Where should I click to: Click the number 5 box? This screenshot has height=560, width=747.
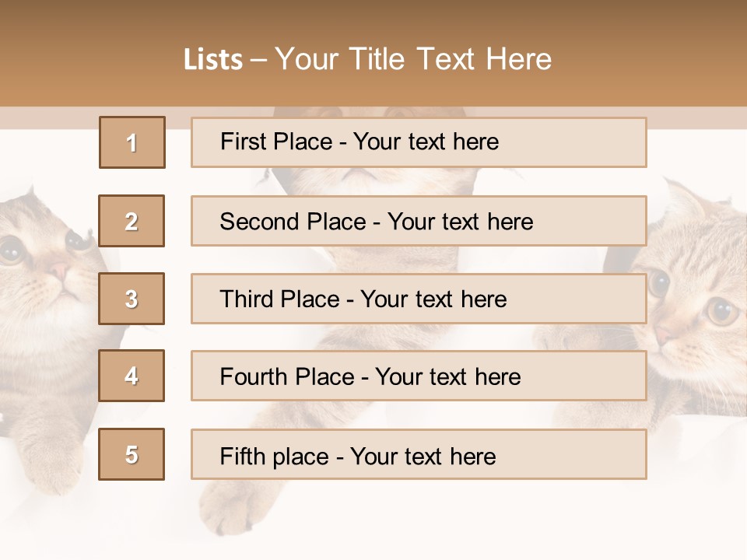coord(132,454)
